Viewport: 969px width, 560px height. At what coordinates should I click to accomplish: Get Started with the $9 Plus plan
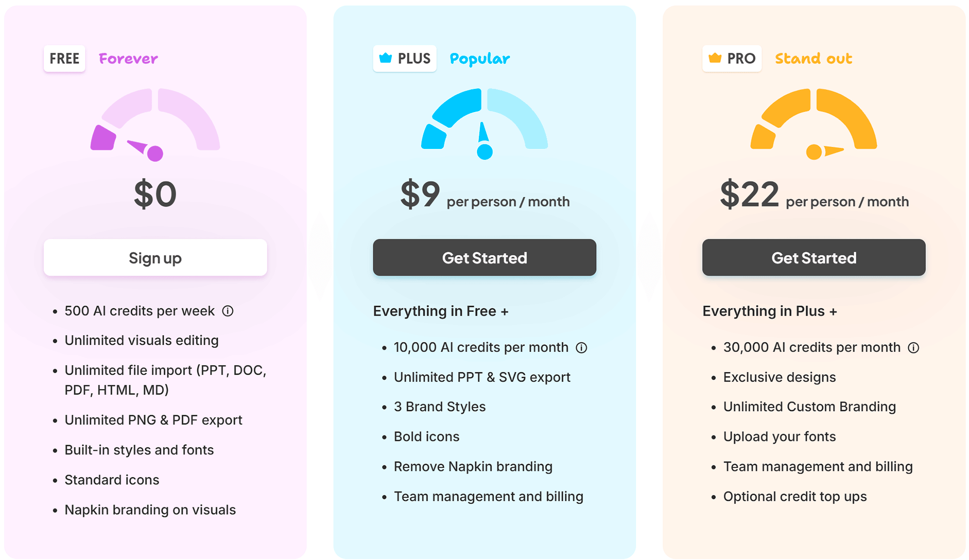tap(484, 257)
